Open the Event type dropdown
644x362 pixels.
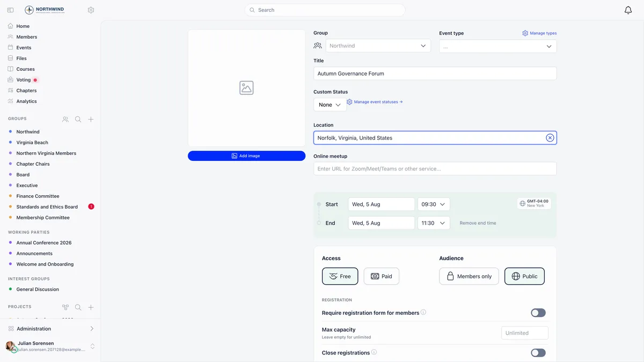(497, 46)
